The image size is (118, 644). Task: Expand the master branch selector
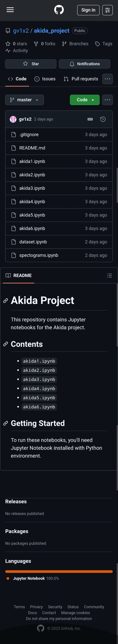pos(25,100)
